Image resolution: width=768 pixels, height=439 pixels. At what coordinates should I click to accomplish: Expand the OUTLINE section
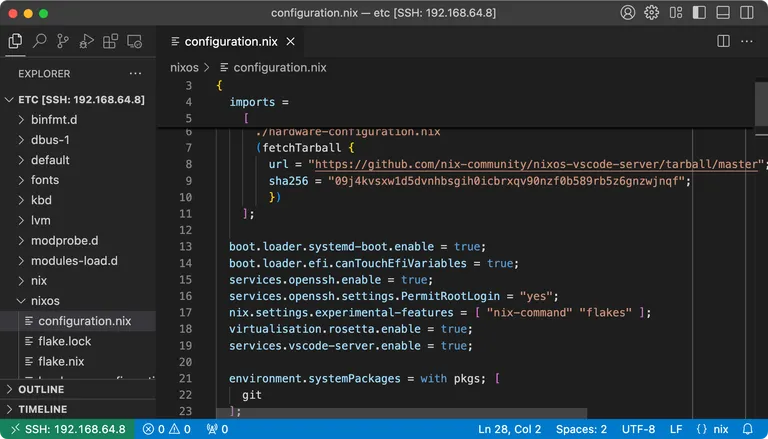click(78, 389)
